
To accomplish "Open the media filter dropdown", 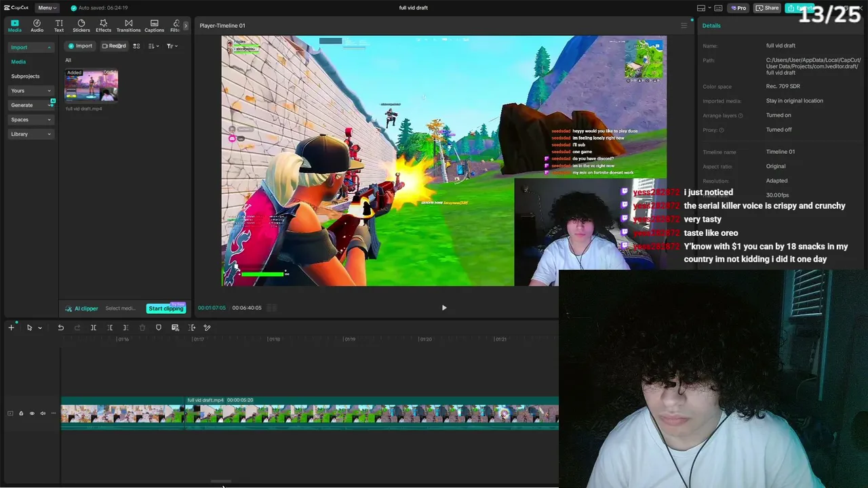I will (172, 46).
